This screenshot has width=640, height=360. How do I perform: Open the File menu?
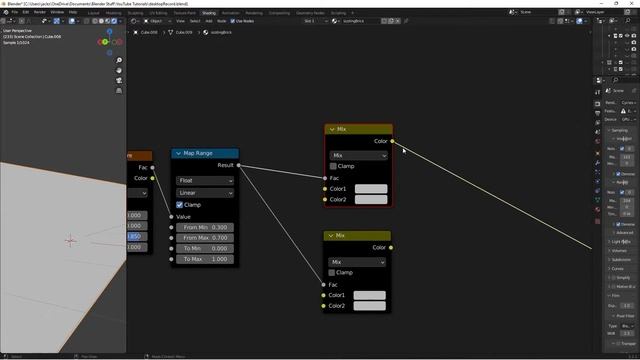click(15, 12)
